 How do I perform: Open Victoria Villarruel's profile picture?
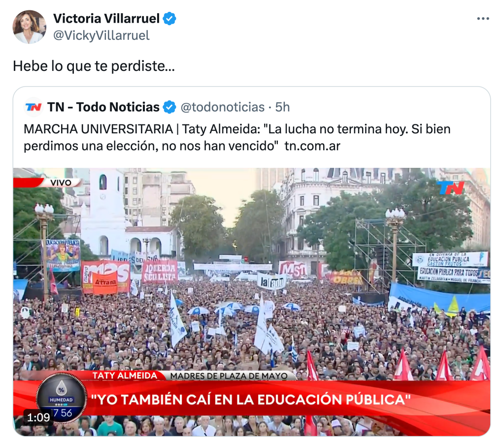(29, 27)
